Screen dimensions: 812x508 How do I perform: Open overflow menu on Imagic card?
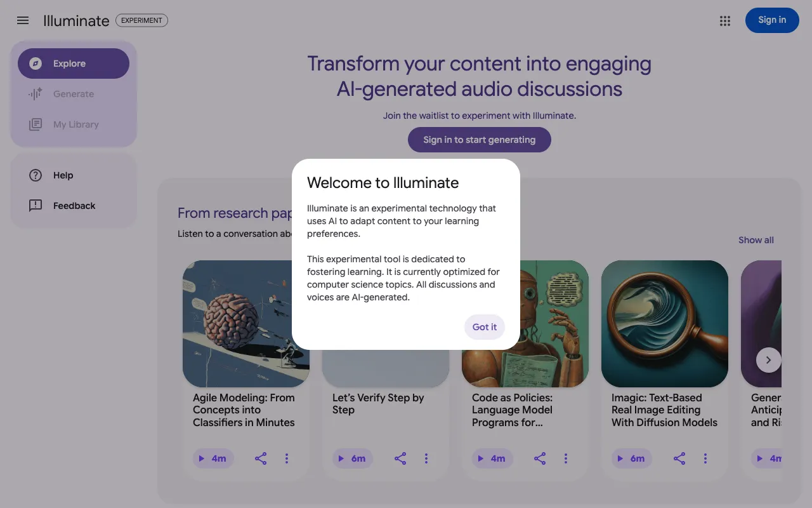(x=705, y=458)
